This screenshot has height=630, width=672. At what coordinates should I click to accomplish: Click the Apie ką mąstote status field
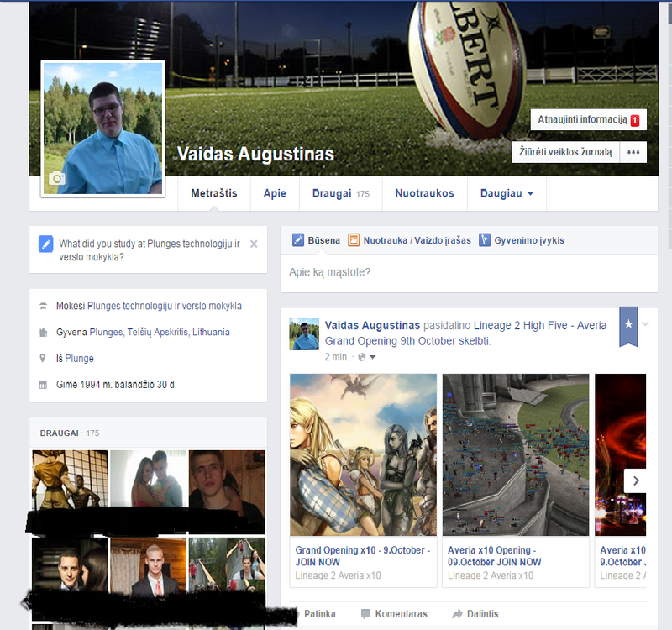[x=468, y=272]
